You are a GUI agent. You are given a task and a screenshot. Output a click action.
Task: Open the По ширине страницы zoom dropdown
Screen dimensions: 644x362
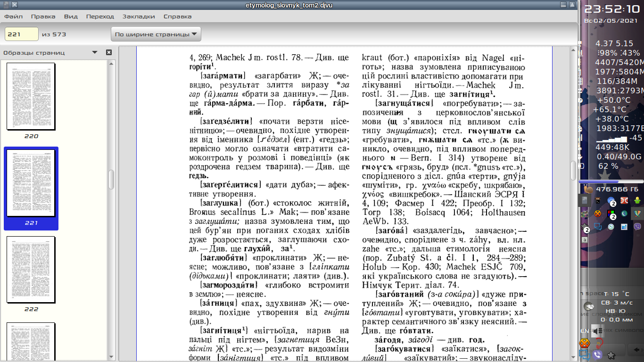[156, 34]
